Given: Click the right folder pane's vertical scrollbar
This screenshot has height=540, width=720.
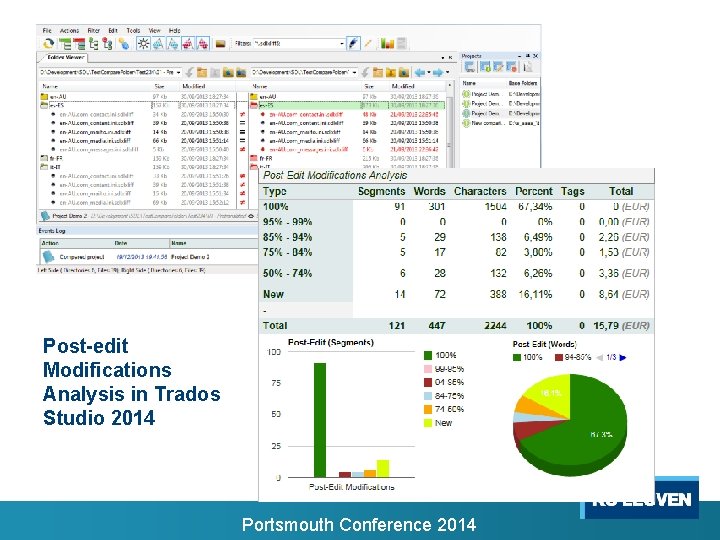Looking at the screenshot, I should click(449, 124).
